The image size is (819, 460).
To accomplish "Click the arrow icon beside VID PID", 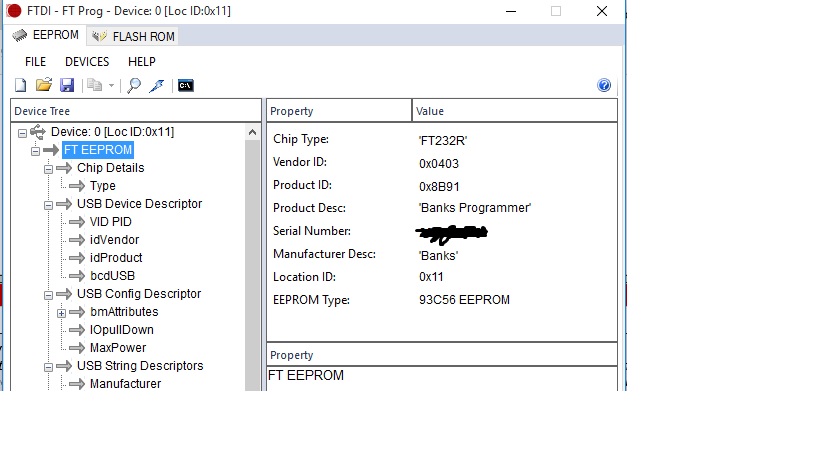I will tap(77, 222).
